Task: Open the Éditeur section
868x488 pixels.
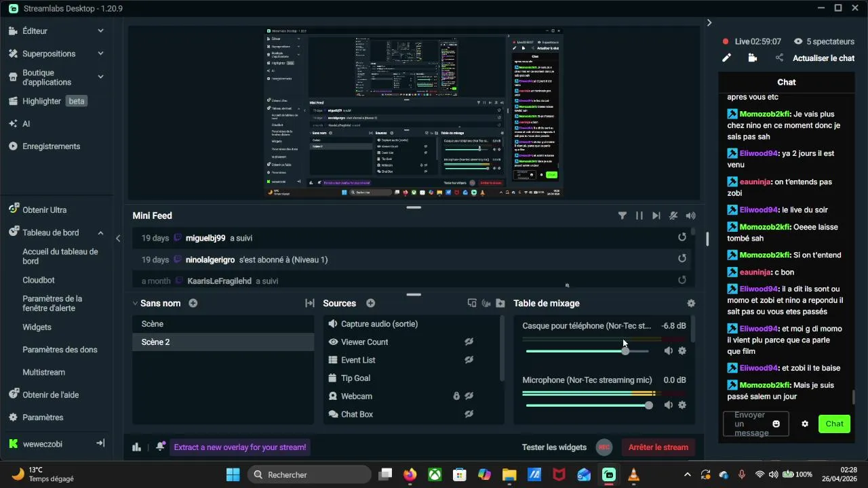Action: 35,30
